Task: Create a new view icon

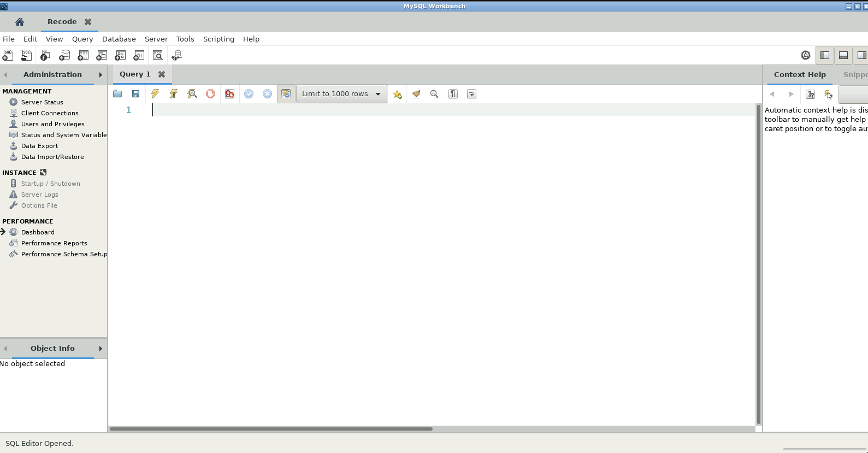Action: coord(102,55)
